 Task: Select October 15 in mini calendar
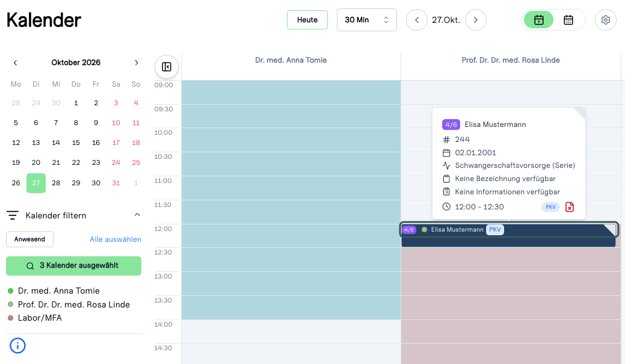click(76, 143)
